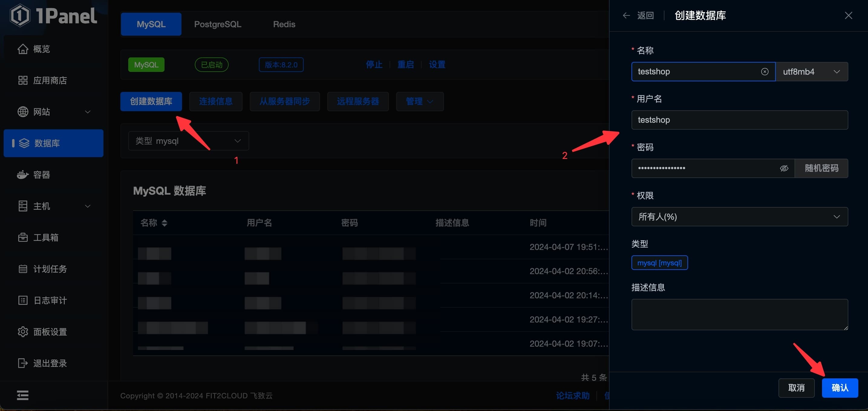Switch to the Redis tab
This screenshot has width=868, height=411.
coord(284,24)
